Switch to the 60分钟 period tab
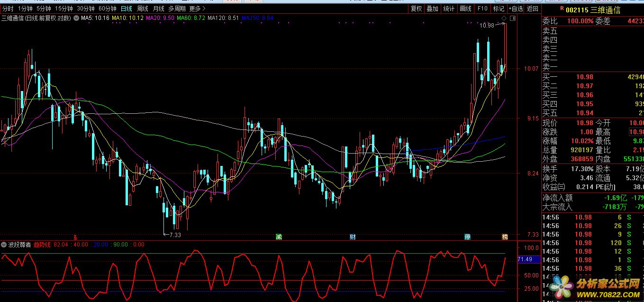The image size is (644, 302). point(107,9)
